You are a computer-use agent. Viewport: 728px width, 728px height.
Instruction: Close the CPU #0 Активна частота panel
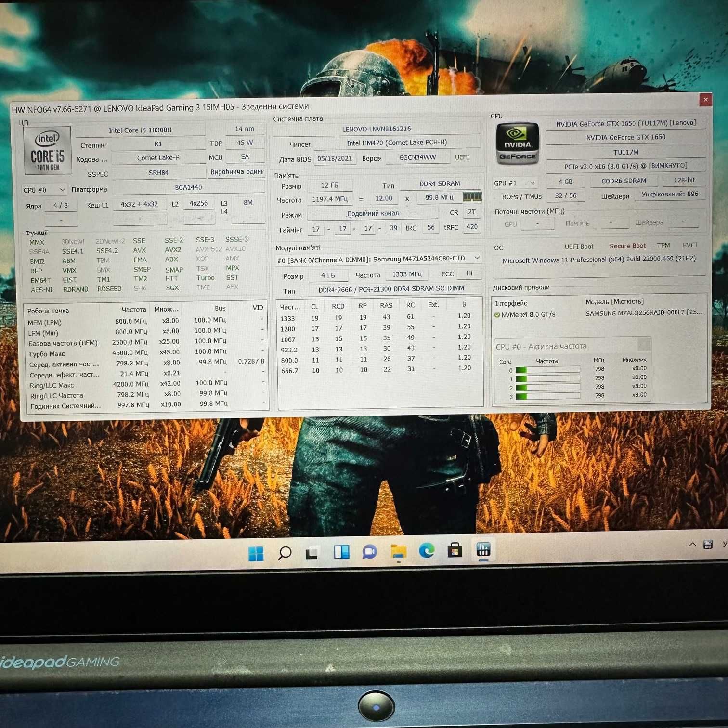[x=644, y=344]
